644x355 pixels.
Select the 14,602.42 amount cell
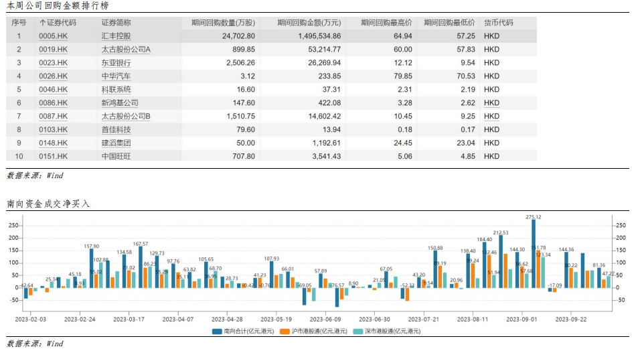coord(325,117)
